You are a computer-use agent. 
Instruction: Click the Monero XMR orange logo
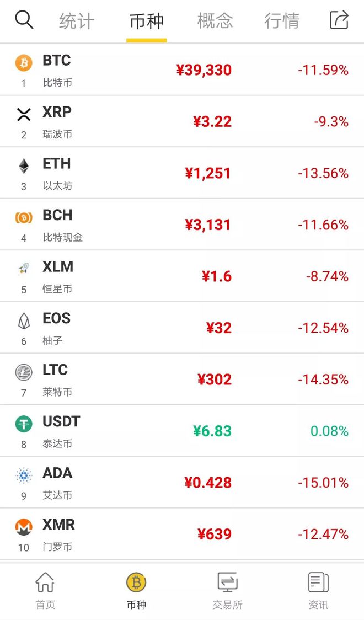(24, 527)
